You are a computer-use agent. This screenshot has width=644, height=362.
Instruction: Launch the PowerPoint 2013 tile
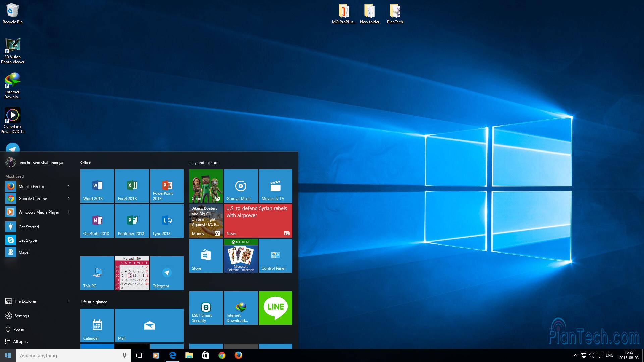pos(167,186)
